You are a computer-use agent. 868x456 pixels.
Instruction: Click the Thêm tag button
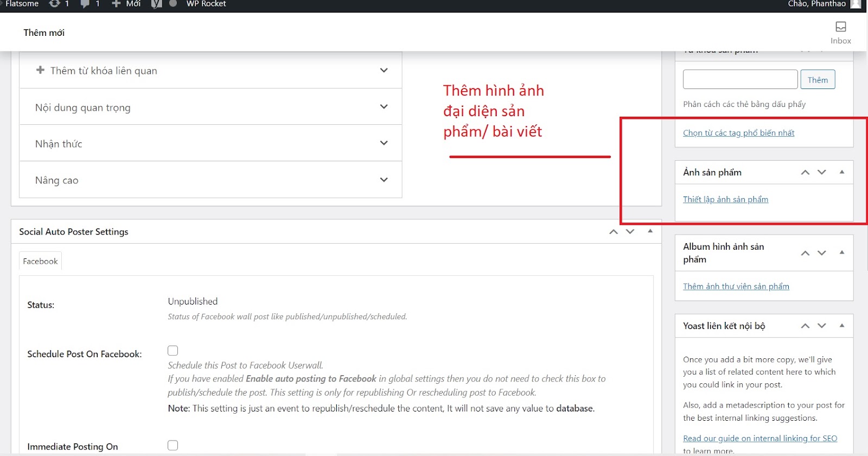coord(818,80)
